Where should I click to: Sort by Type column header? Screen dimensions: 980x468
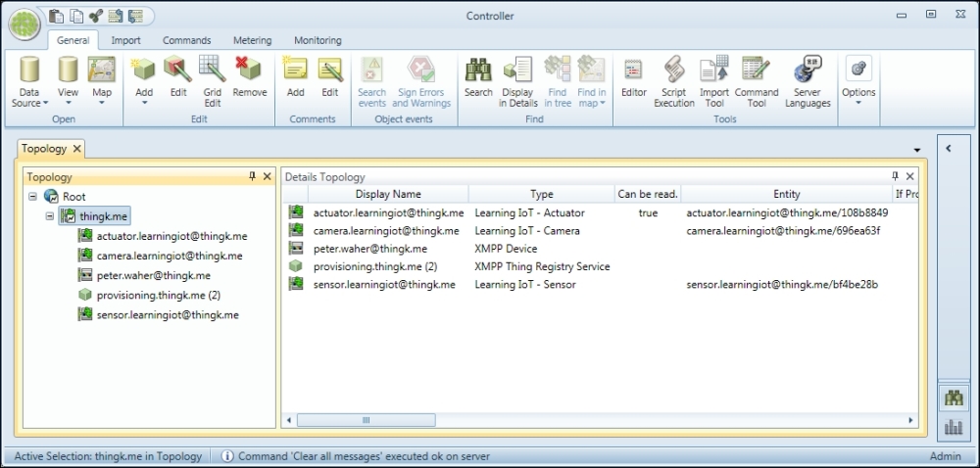point(542,194)
